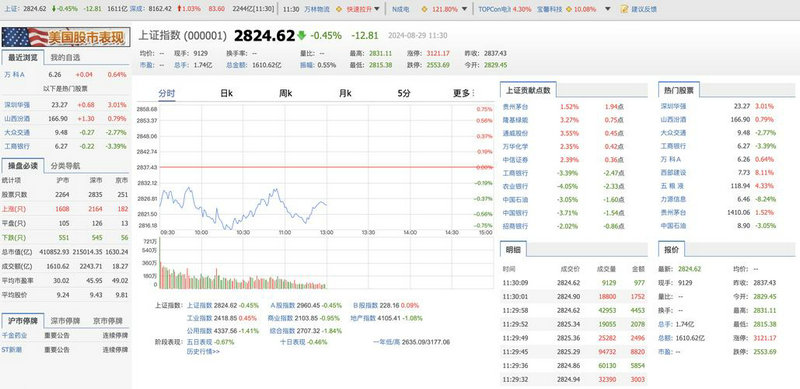Open 招商银行 in contribution list
Image resolution: width=800 pixels, height=389 pixels.
515,226
